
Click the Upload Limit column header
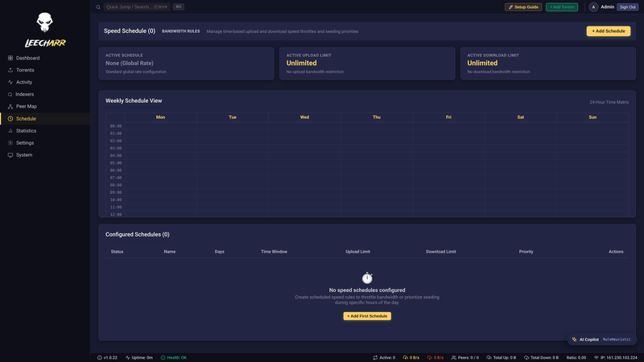click(x=357, y=252)
